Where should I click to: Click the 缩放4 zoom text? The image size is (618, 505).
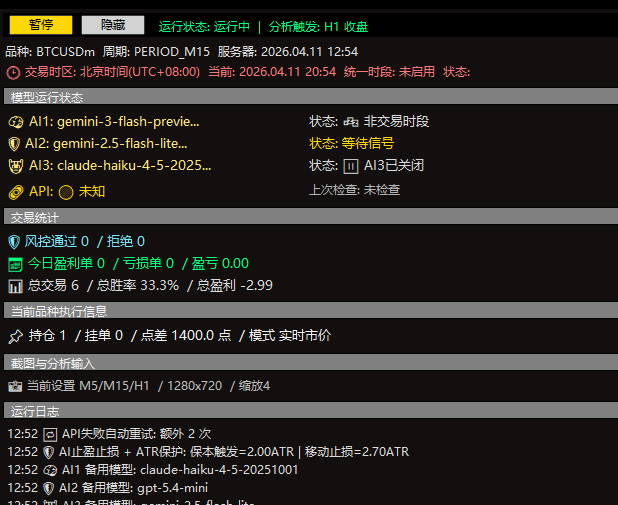(254, 386)
